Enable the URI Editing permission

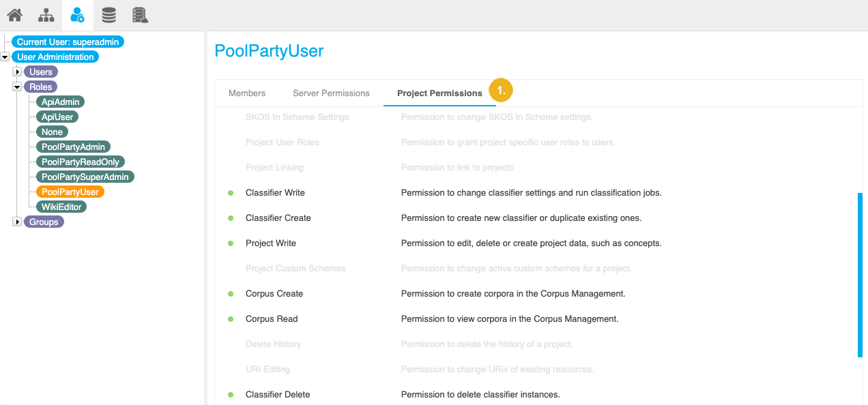[230, 369]
